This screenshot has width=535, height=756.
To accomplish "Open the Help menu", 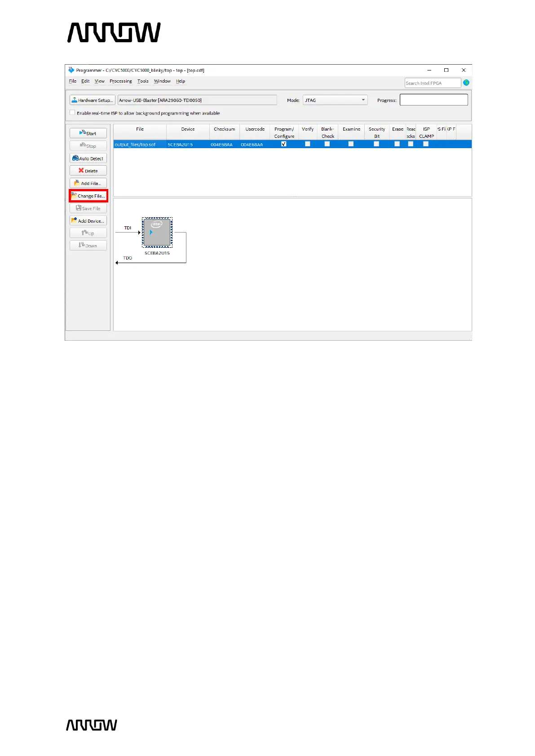I will tap(181, 81).
